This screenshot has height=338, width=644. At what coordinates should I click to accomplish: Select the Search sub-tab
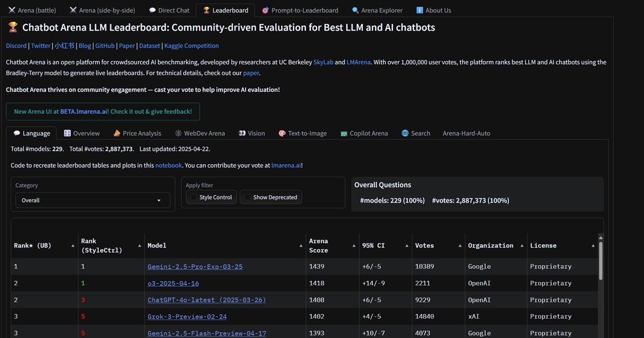(416, 133)
